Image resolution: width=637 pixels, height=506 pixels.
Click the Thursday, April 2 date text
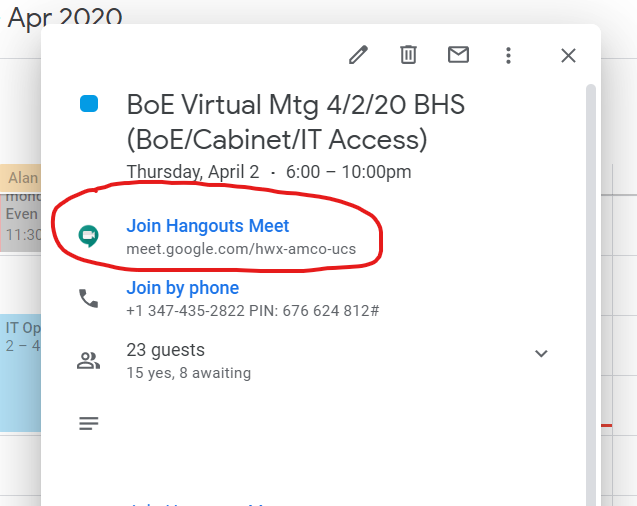[x=193, y=172]
